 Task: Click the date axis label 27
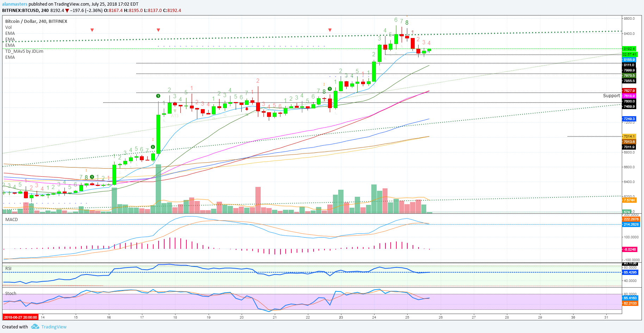(x=473, y=318)
